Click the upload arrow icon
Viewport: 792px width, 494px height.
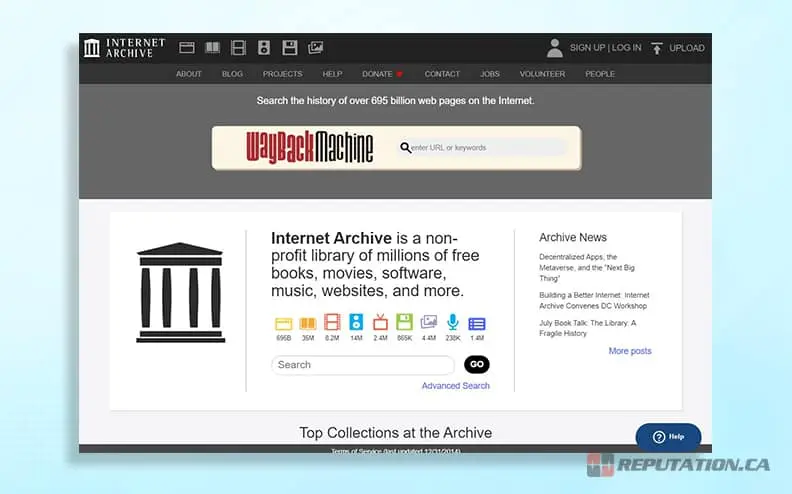click(656, 48)
